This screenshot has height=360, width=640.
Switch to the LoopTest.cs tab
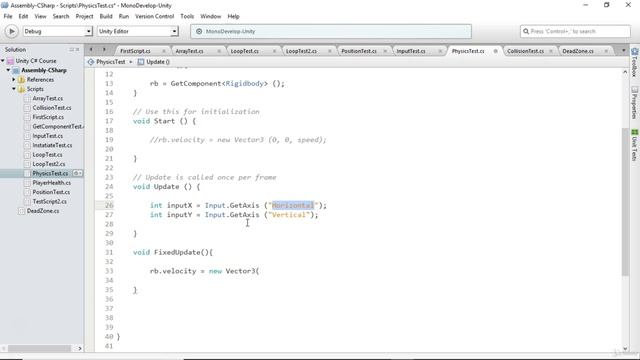(x=244, y=51)
